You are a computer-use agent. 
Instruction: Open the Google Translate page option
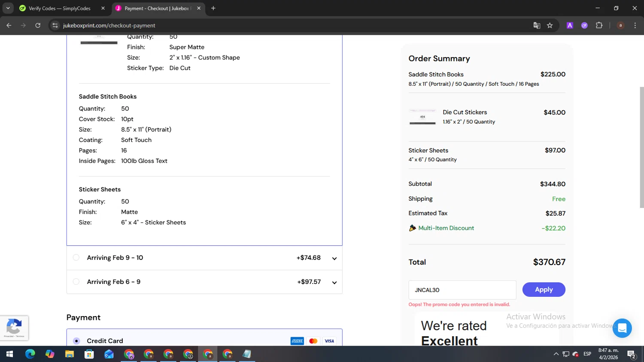537,25
